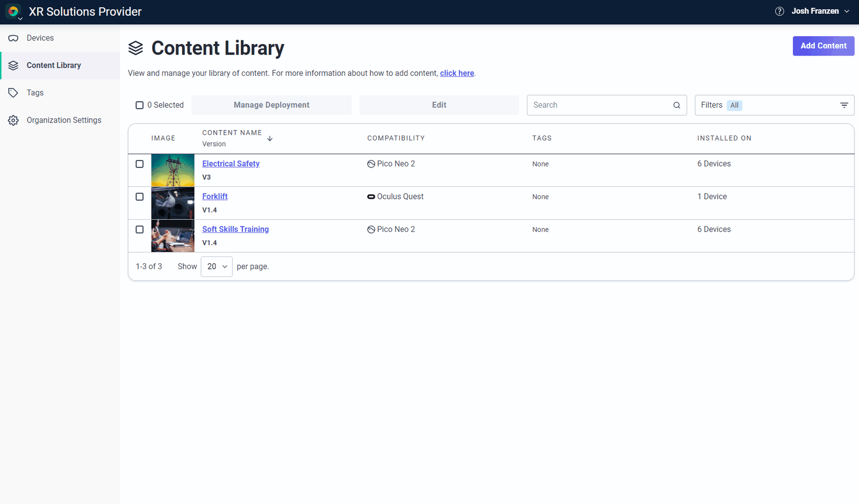The width and height of the screenshot is (859, 504).
Task: Check the Soft Skills Training row checkbox
Action: tap(139, 229)
